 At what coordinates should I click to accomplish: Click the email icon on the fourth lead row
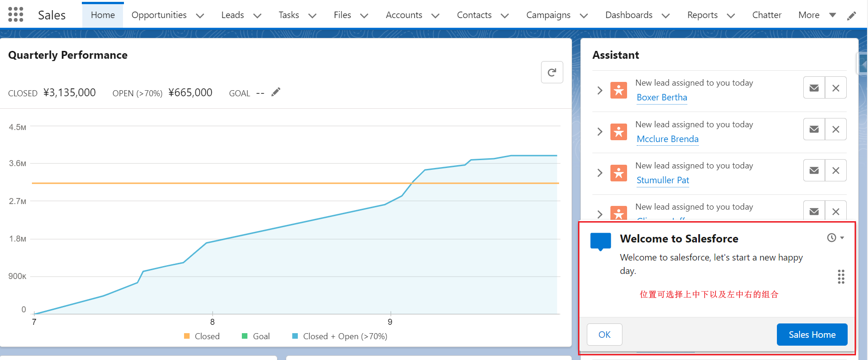pos(814,211)
